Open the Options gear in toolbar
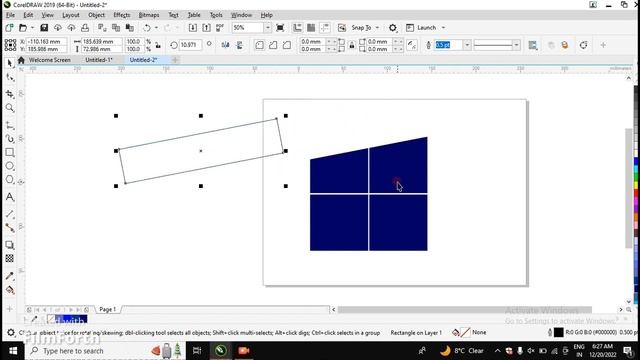 393,28
